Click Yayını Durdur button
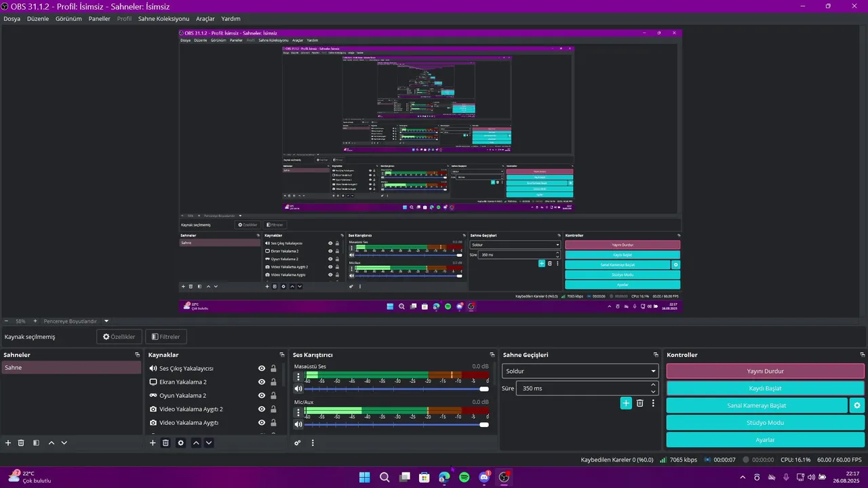The image size is (868, 488). (x=765, y=371)
